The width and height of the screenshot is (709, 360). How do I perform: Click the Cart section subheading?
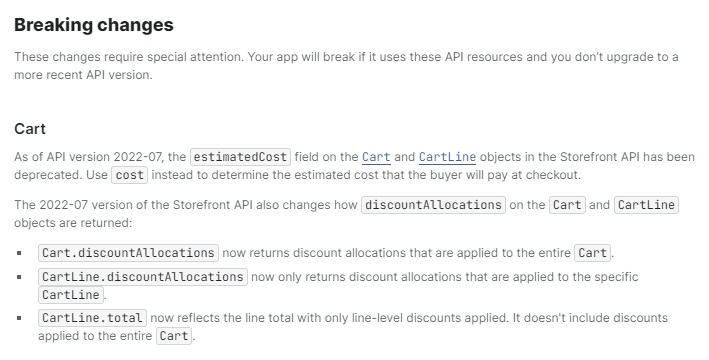click(x=30, y=129)
